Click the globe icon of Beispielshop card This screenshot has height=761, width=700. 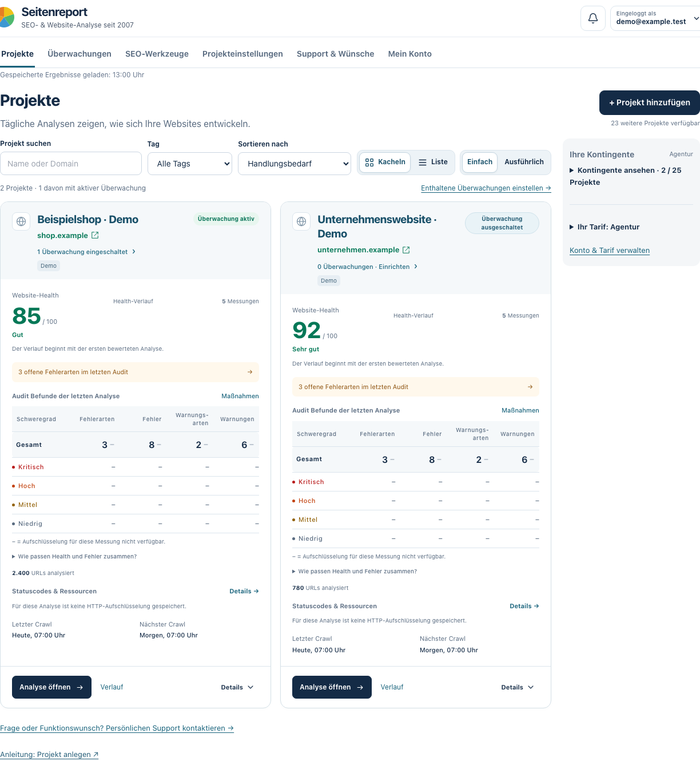coord(21,221)
